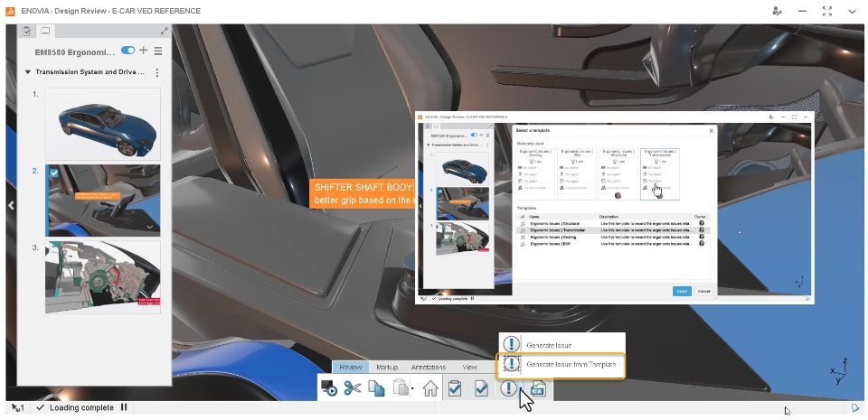Viewport: 868px width, 420px height.
Task: Select Ergonomic Issues Seating template row
Action: [x=613, y=237]
